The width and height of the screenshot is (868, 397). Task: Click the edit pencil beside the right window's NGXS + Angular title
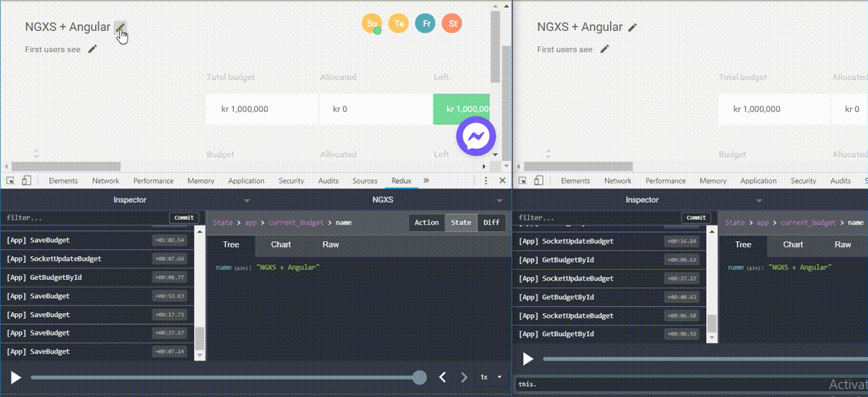pyautogui.click(x=632, y=27)
